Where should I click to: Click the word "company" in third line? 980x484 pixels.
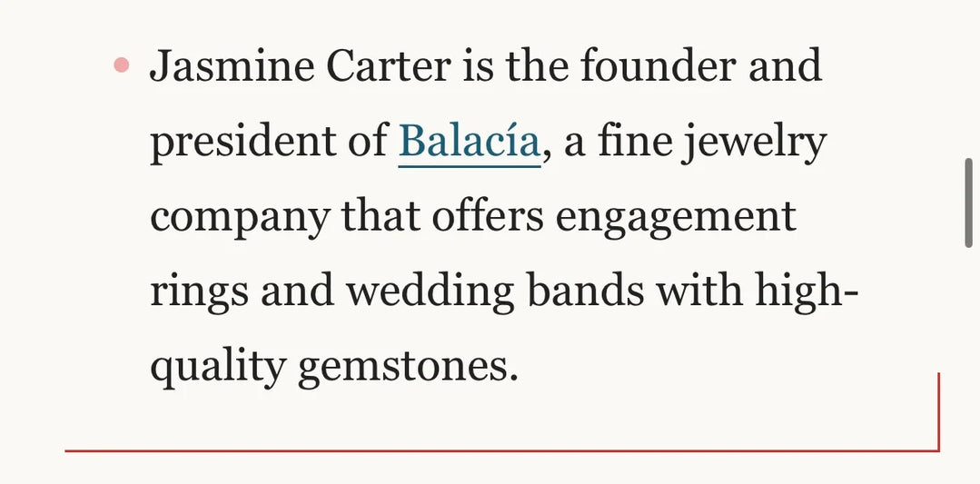pos(240,219)
